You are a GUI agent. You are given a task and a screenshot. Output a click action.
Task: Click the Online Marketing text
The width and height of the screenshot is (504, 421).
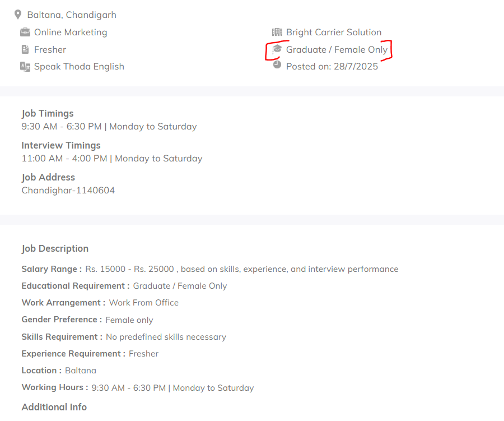(71, 33)
